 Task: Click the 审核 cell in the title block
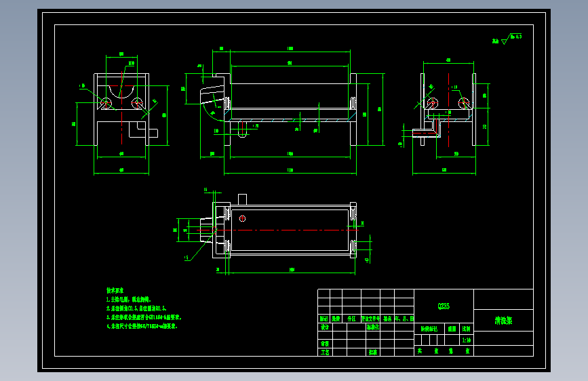325,344
